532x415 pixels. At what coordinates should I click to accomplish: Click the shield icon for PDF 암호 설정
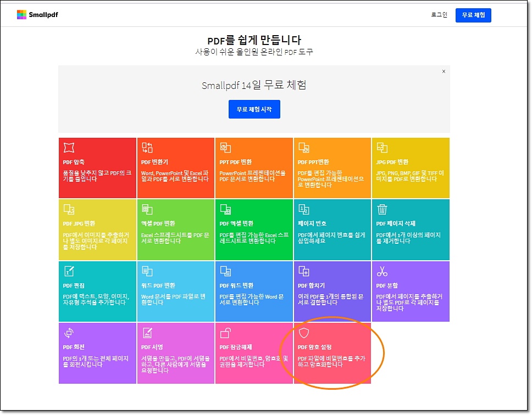pos(304,333)
